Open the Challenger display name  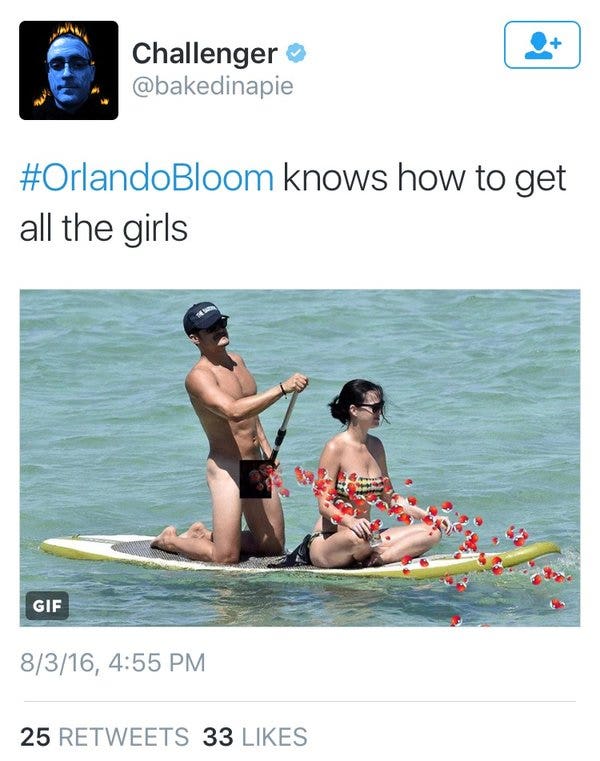click(x=205, y=53)
